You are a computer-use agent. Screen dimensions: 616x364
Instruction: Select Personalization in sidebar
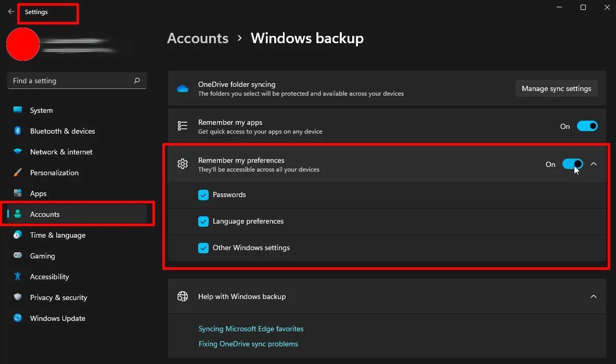(77, 173)
